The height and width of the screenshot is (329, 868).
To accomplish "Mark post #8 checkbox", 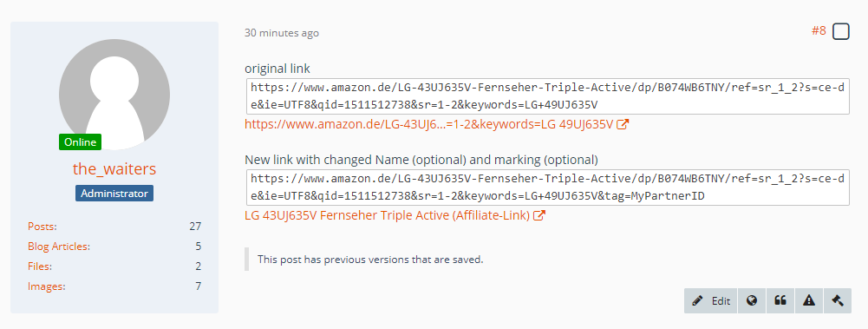I will tap(840, 31).
